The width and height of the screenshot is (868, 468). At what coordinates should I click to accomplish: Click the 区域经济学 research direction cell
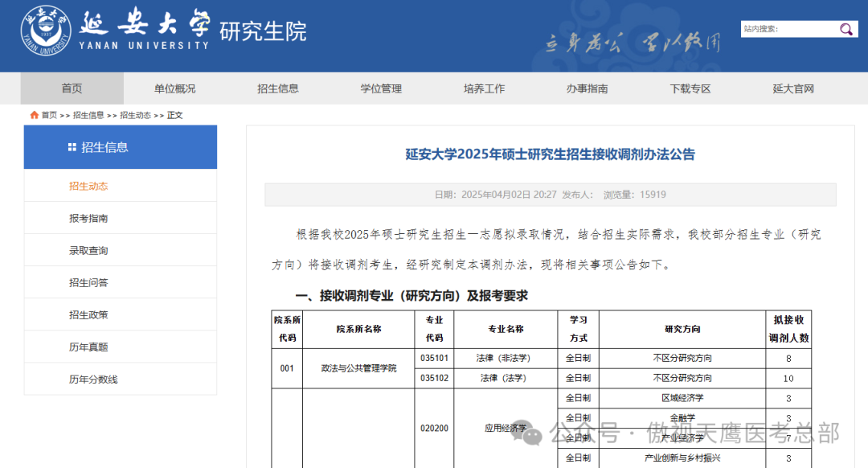pyautogui.click(x=682, y=398)
